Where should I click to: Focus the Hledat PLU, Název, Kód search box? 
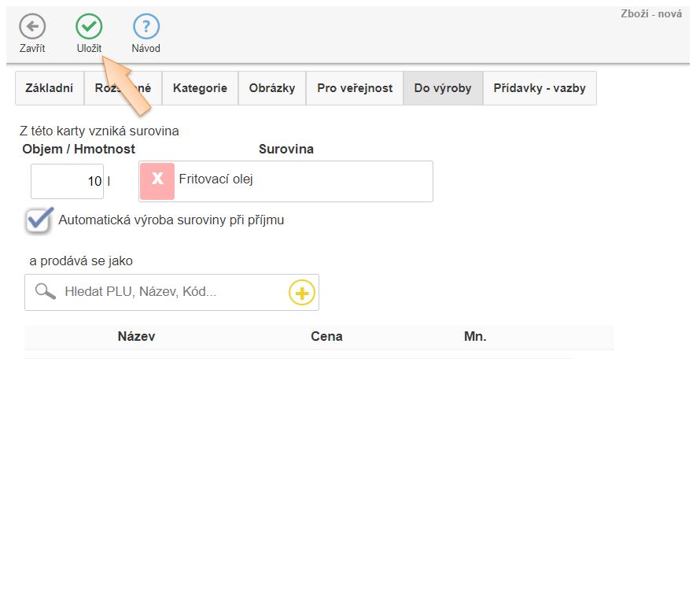tap(173, 292)
